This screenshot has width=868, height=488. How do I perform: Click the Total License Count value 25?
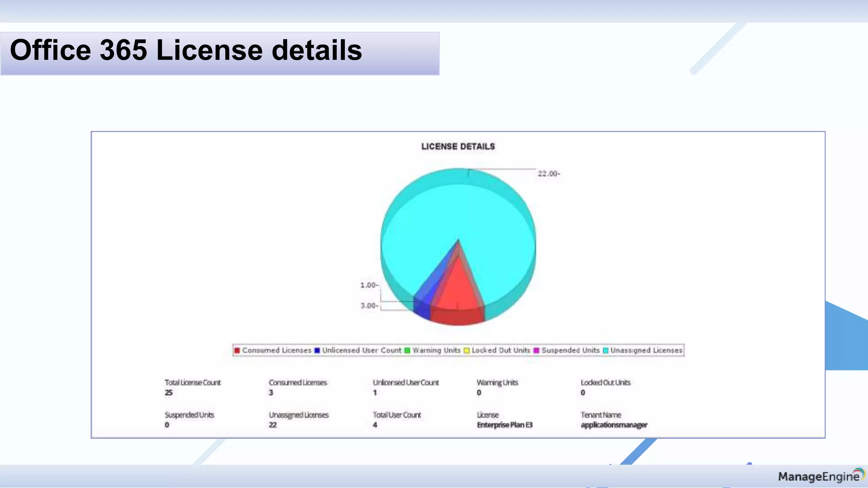[x=169, y=393]
